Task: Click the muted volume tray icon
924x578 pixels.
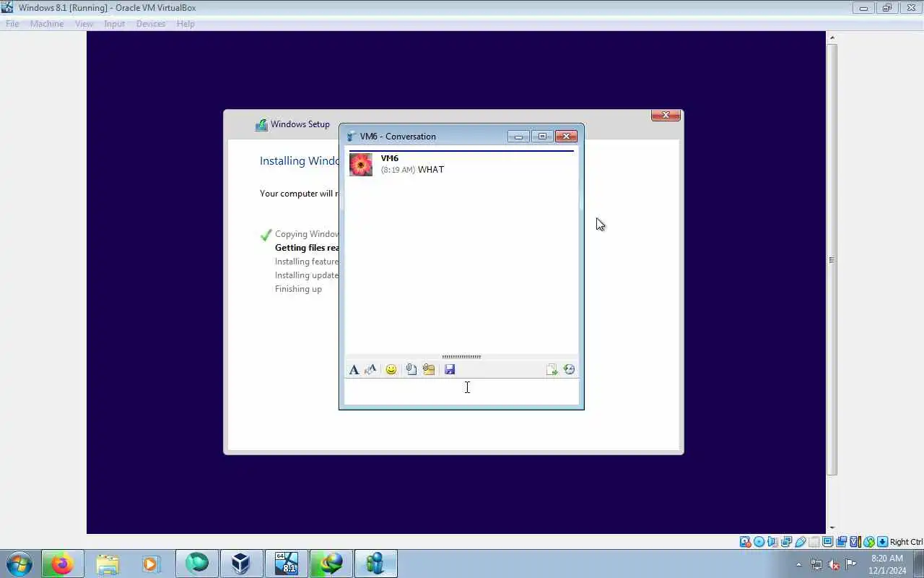Action: [x=834, y=564]
